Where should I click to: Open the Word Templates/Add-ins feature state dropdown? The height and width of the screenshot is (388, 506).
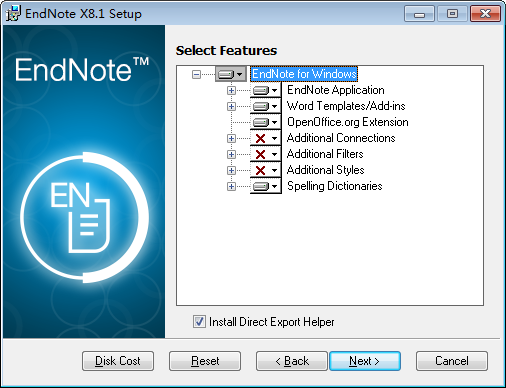point(266,106)
